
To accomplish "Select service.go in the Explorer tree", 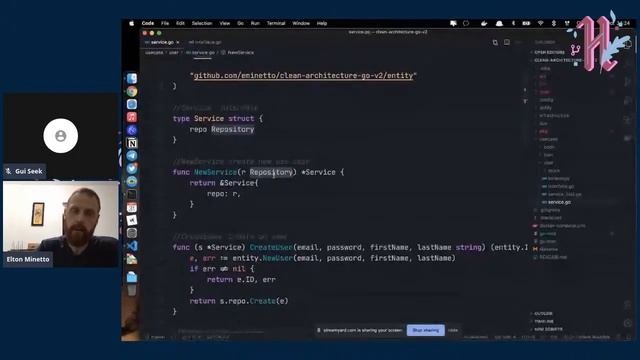I will [x=559, y=202].
